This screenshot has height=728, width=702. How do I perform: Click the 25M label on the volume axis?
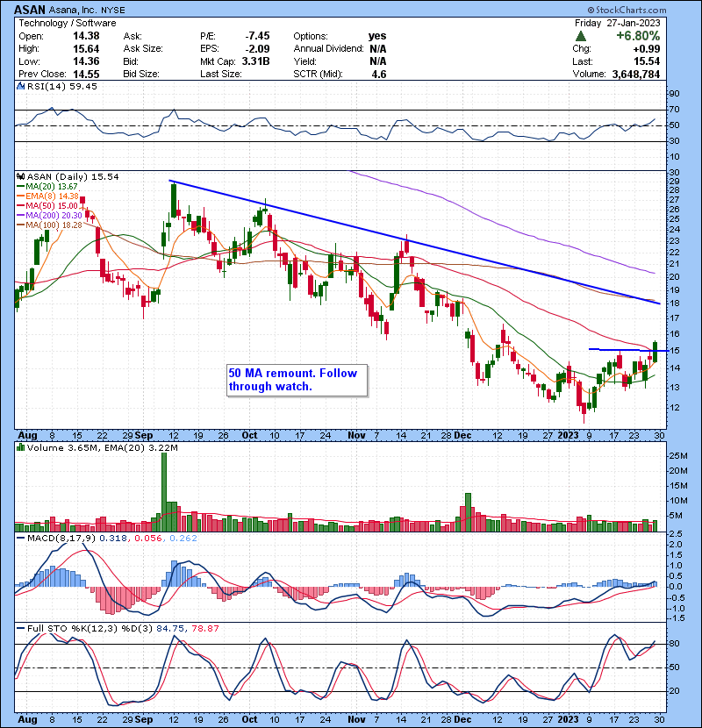[x=677, y=455]
